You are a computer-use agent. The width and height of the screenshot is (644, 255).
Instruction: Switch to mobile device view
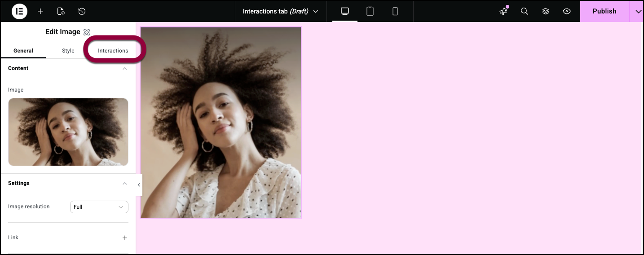[395, 11]
